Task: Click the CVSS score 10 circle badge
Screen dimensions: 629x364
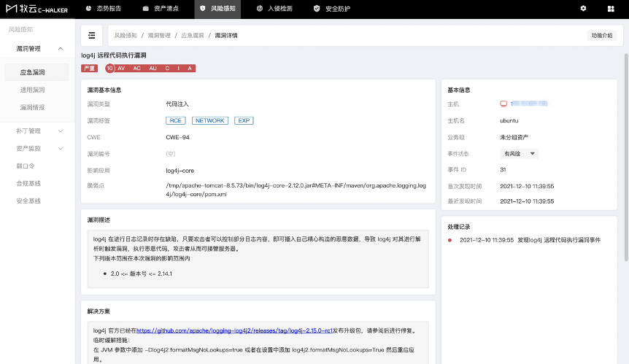Action: point(109,68)
